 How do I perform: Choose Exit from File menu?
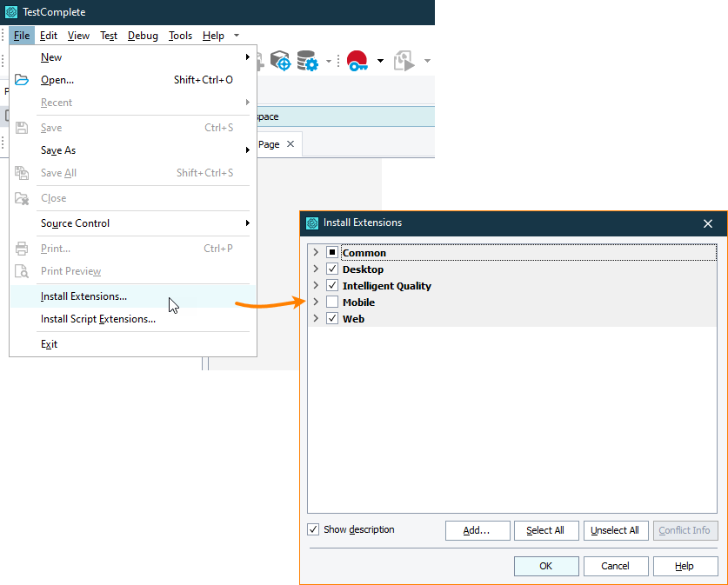(x=133, y=344)
